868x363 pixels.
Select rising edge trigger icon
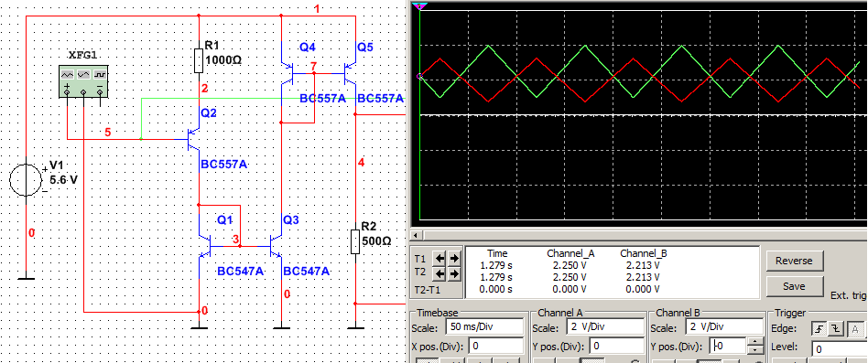tap(819, 328)
